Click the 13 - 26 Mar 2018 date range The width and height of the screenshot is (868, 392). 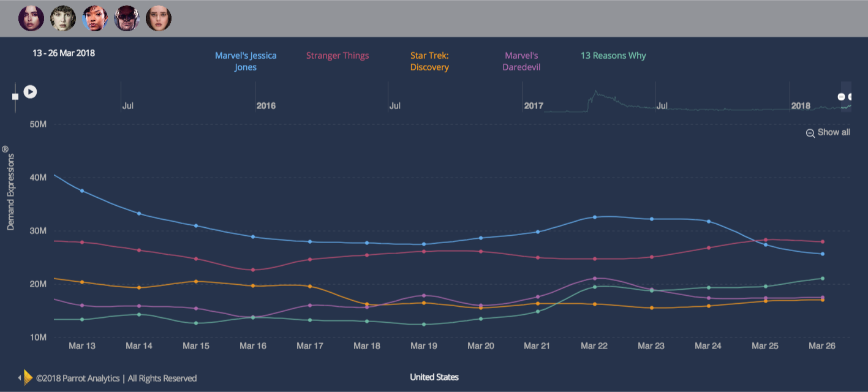(64, 53)
